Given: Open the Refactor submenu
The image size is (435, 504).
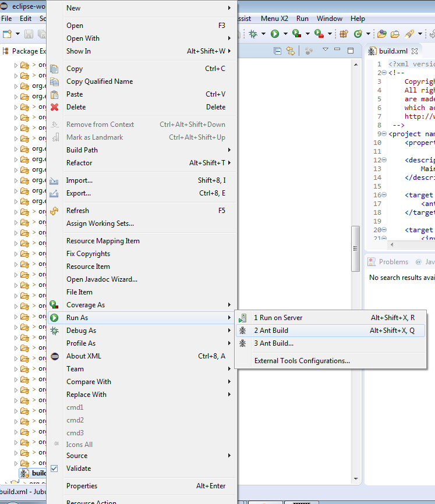Looking at the screenshot, I should coord(142,163).
